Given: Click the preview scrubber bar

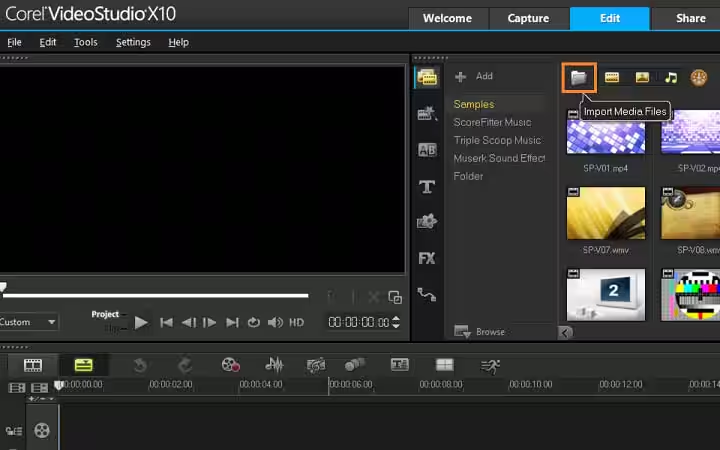Looking at the screenshot, I should tap(155, 295).
